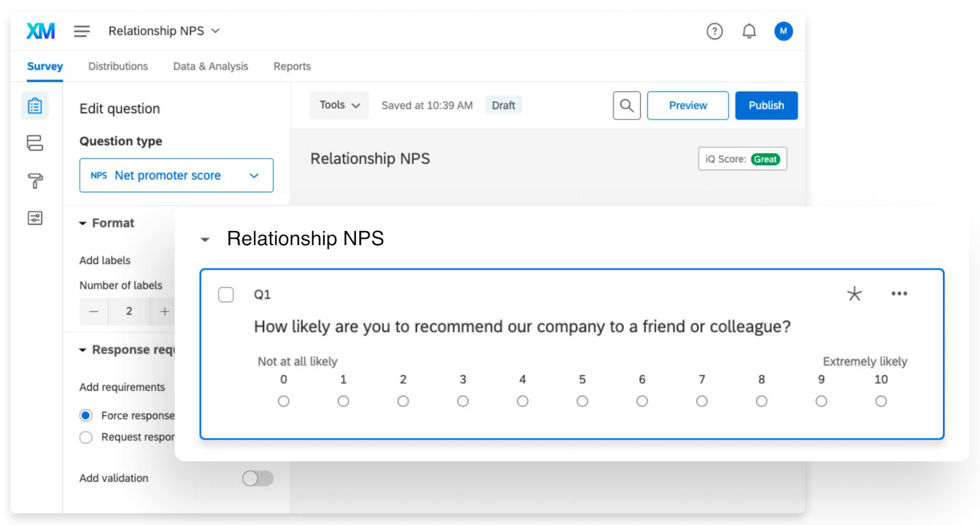980x525 pixels.
Task: Select the look and feel tool icon
Action: point(35,181)
